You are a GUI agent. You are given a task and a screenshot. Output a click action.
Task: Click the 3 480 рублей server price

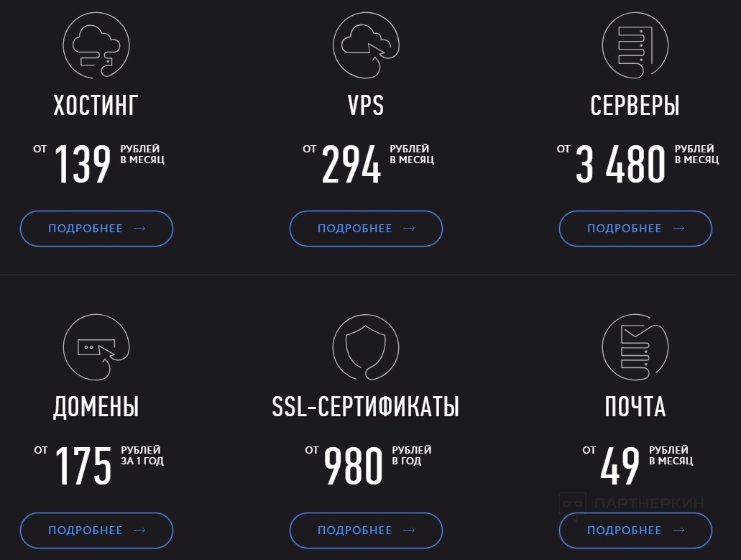[621, 165]
